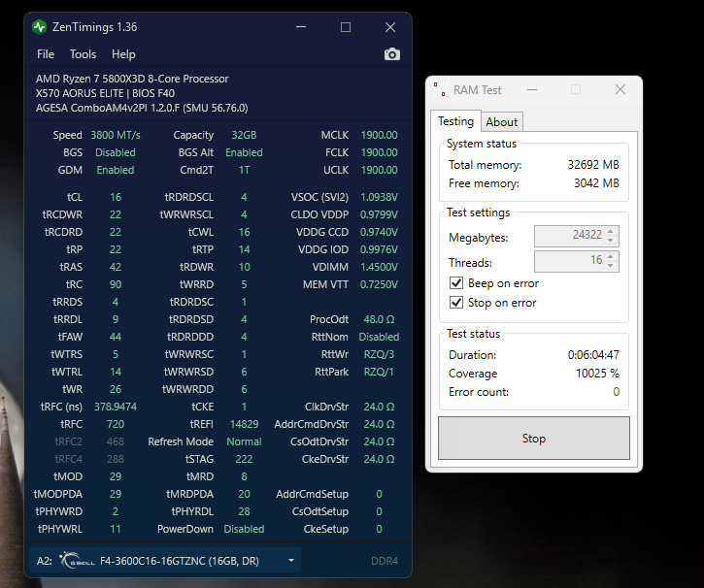Click the Speed value 3800 MT/s
Screen dimensions: 704x588
[116, 135]
